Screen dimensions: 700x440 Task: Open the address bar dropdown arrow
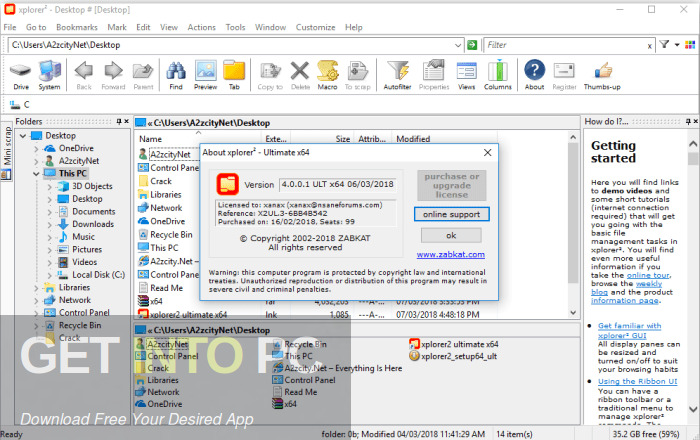tap(458, 45)
